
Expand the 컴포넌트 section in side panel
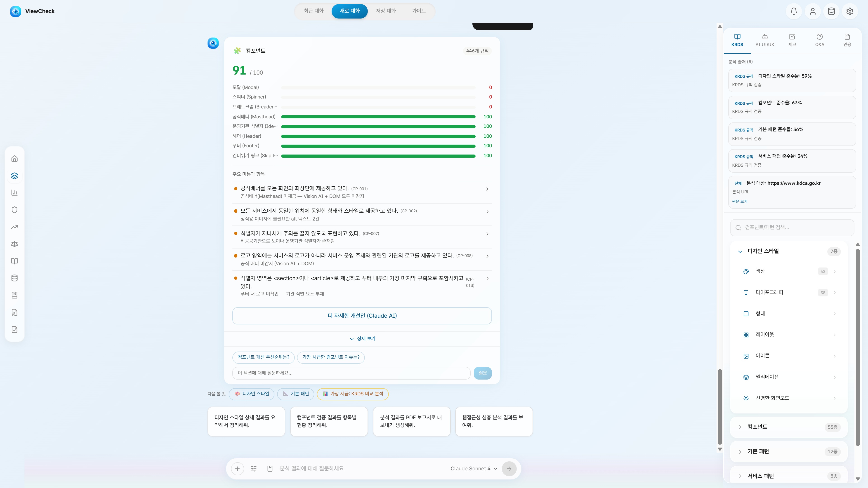pos(789,427)
